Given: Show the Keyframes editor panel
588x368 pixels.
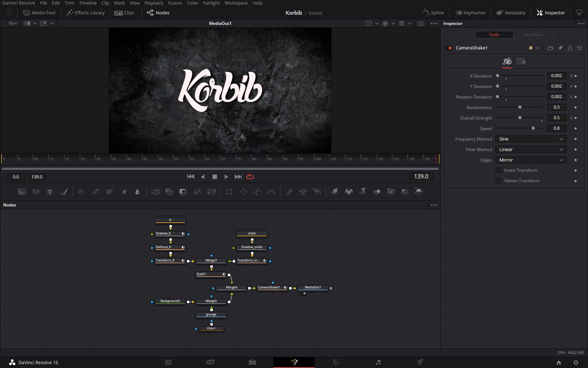Looking at the screenshot, I should 470,13.
